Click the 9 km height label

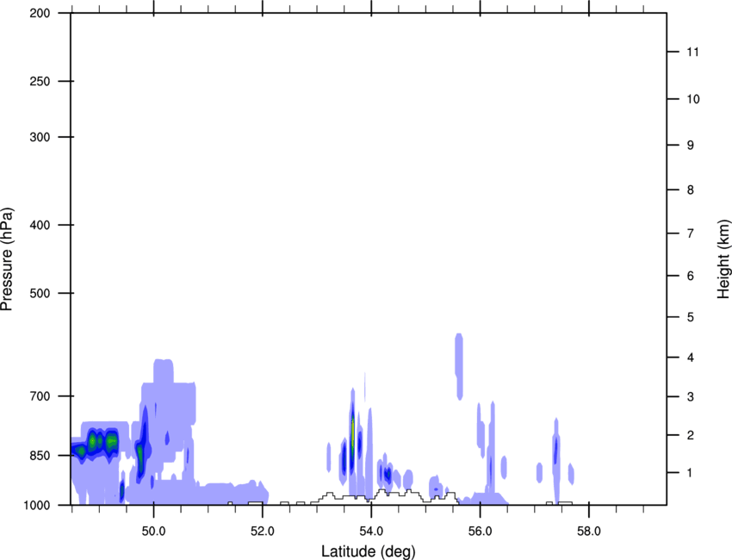pos(691,146)
